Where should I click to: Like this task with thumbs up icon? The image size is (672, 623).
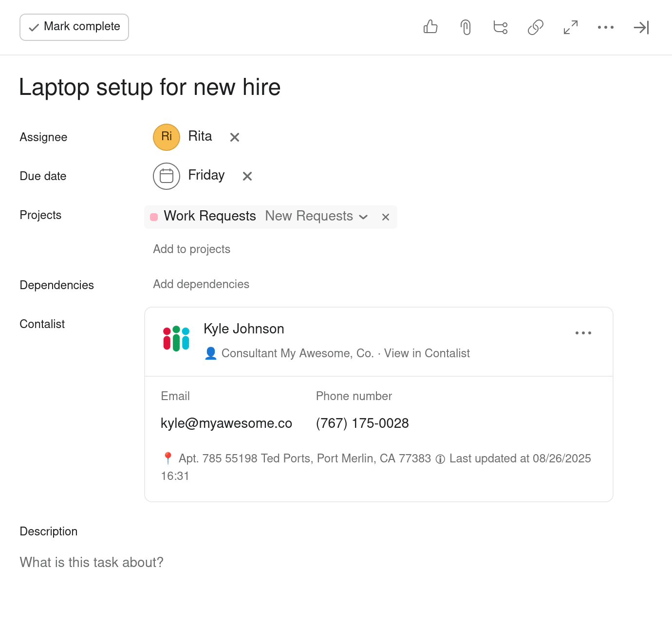[430, 27]
